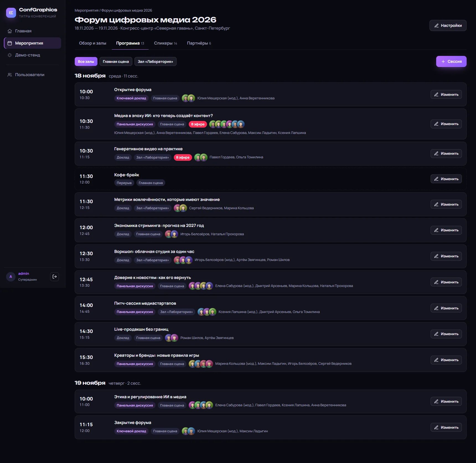This screenshot has height=463, width=476.
Task: Filter sessions by Главная сцена chip
Action: (116, 61)
